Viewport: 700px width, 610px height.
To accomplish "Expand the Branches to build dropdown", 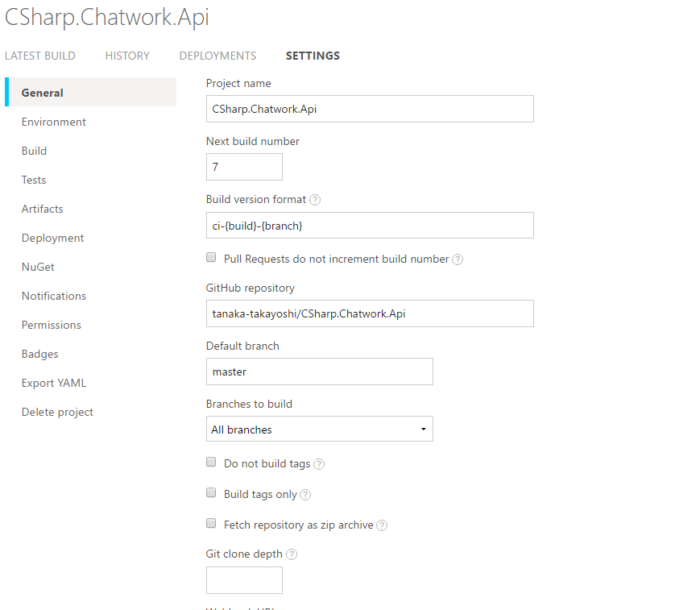I will [x=320, y=429].
